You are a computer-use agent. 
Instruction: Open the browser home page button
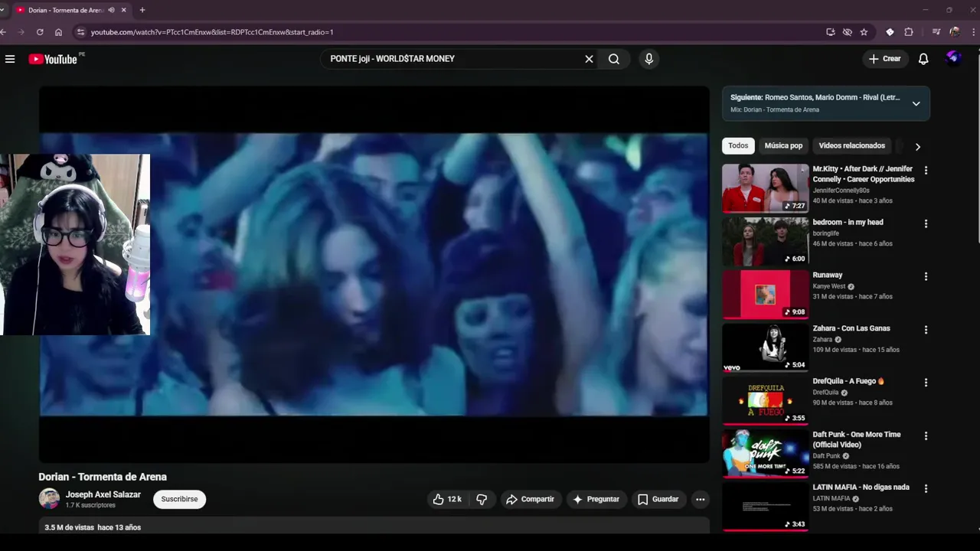58,32
